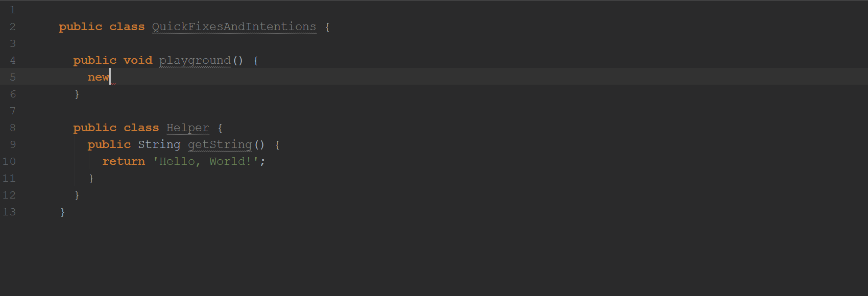Click line number 8 in gutter
This screenshot has height=296, width=868.
(13, 128)
